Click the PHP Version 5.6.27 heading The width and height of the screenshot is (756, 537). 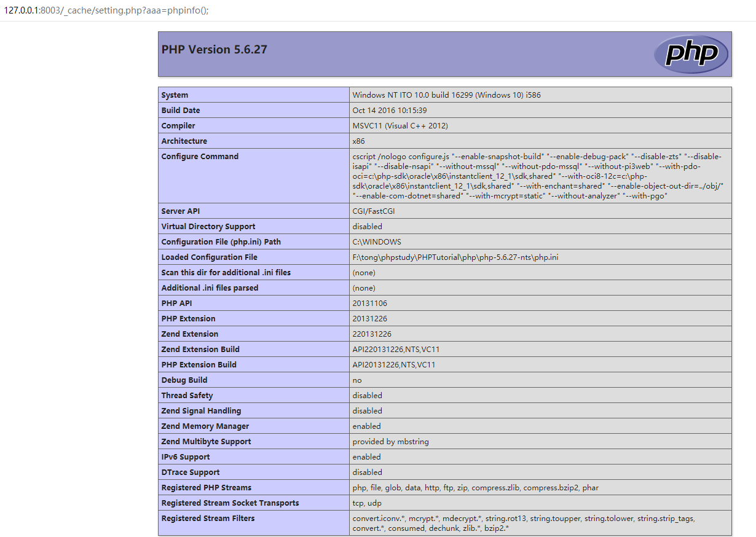click(x=215, y=49)
